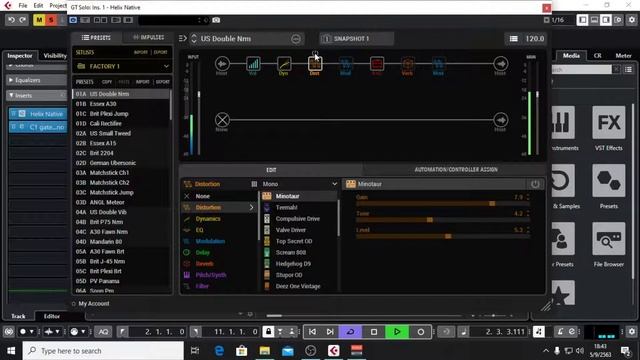Screen dimensions: 640x360
Task: Open the Helix global menu list icon
Action: pyautogui.click(x=513, y=39)
